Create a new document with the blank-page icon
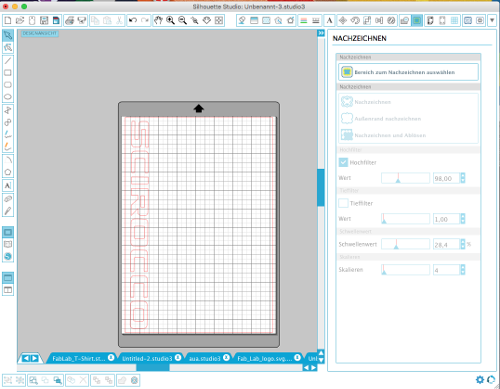Screen dimensions: 500x389 click(8, 21)
